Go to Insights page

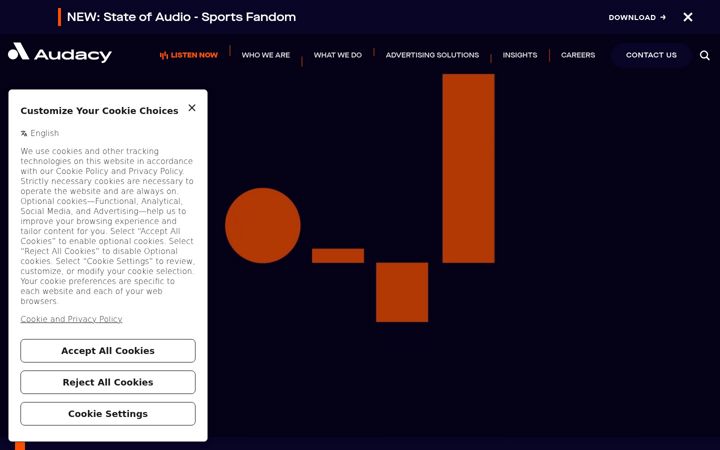[520, 55]
